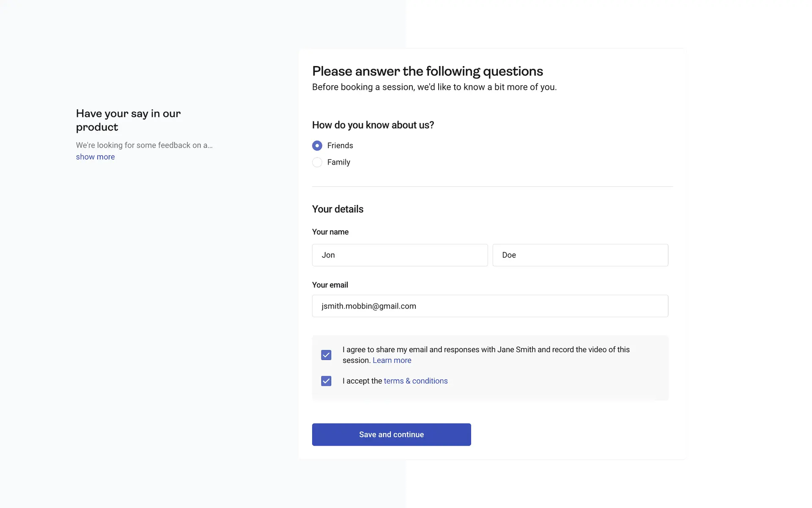Expand description with show more link

click(x=95, y=157)
